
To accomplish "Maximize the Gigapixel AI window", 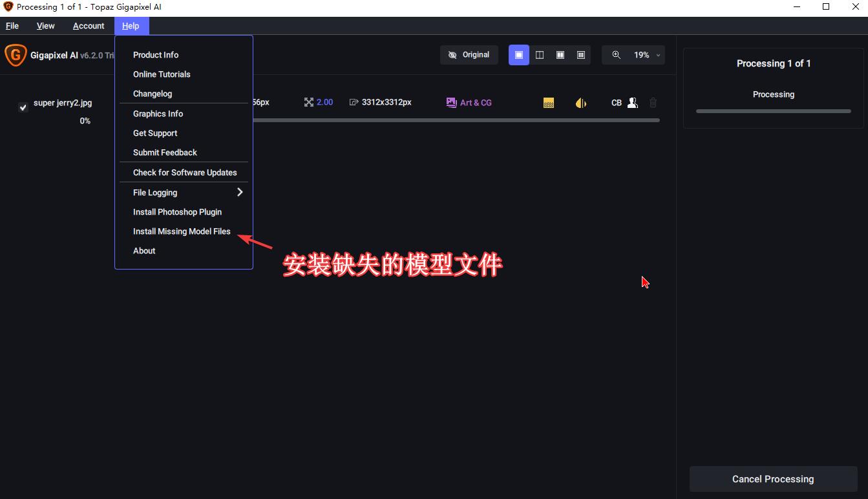I will point(826,7).
